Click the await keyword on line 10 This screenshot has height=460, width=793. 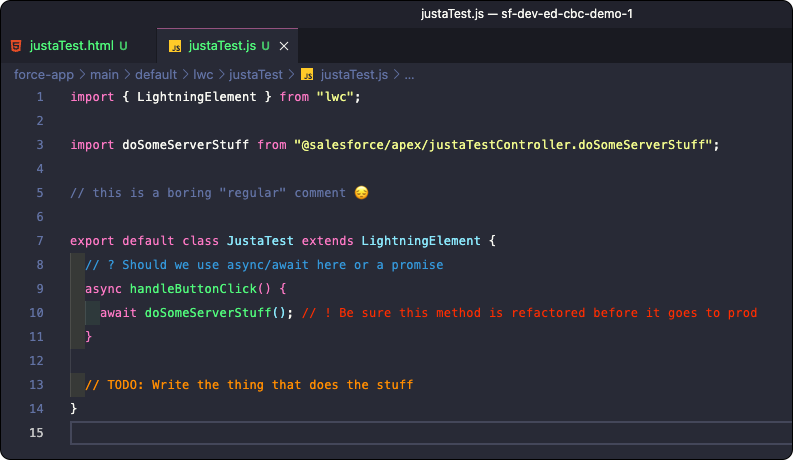point(118,312)
